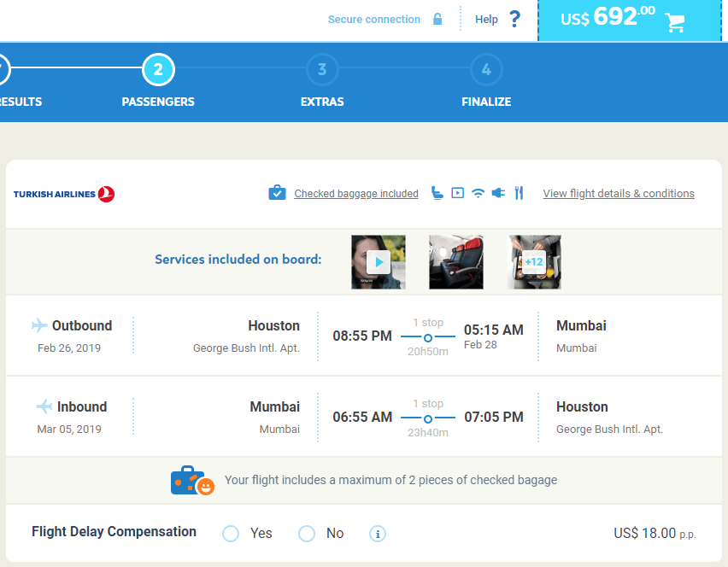The height and width of the screenshot is (567, 728).
Task: Click the power outlet amenity icon
Action: [499, 193]
